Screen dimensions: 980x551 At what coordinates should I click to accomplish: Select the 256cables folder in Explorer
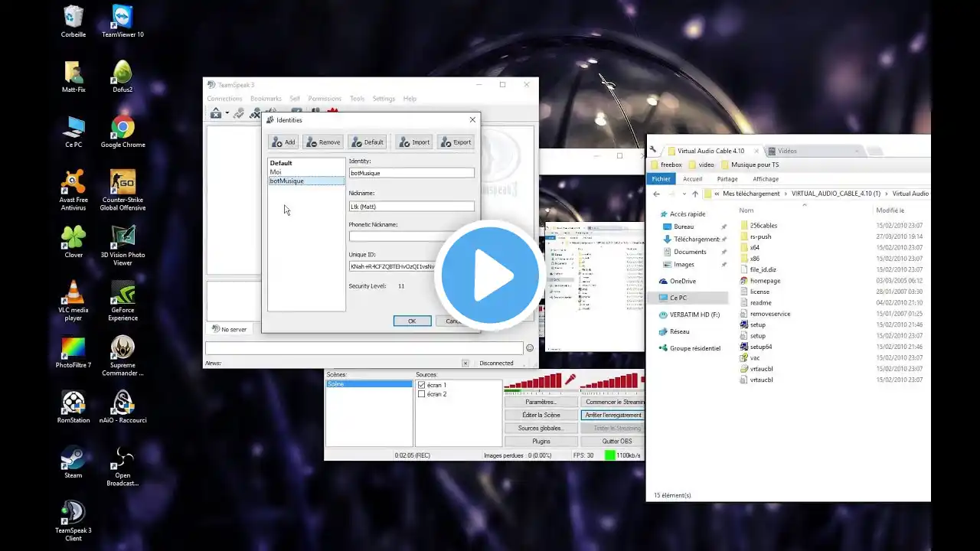pyautogui.click(x=759, y=226)
